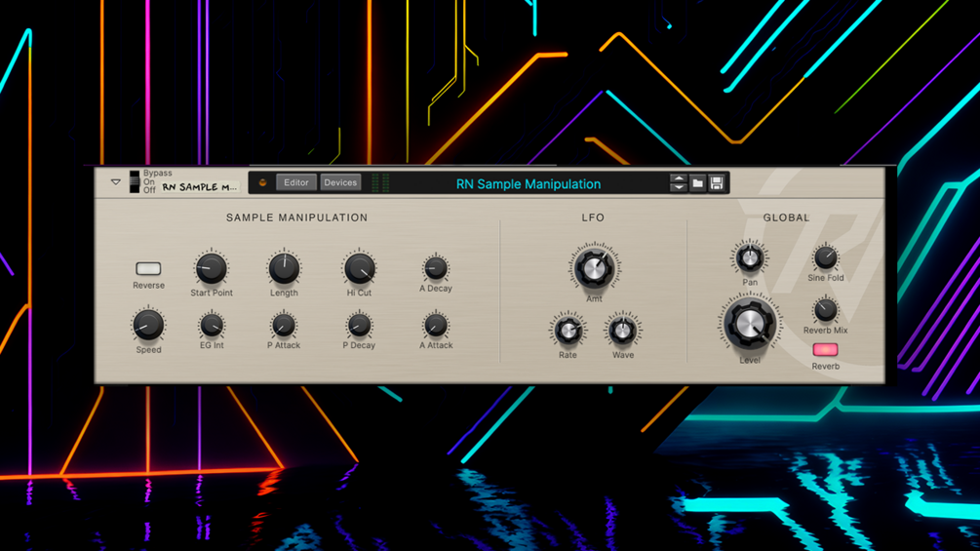Collapse the device with the fold triangle
The height and width of the screenshot is (551, 980).
pyautogui.click(x=116, y=182)
